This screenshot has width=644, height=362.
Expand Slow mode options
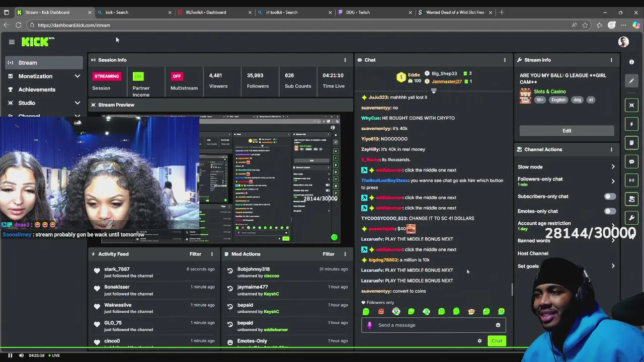coord(613,167)
